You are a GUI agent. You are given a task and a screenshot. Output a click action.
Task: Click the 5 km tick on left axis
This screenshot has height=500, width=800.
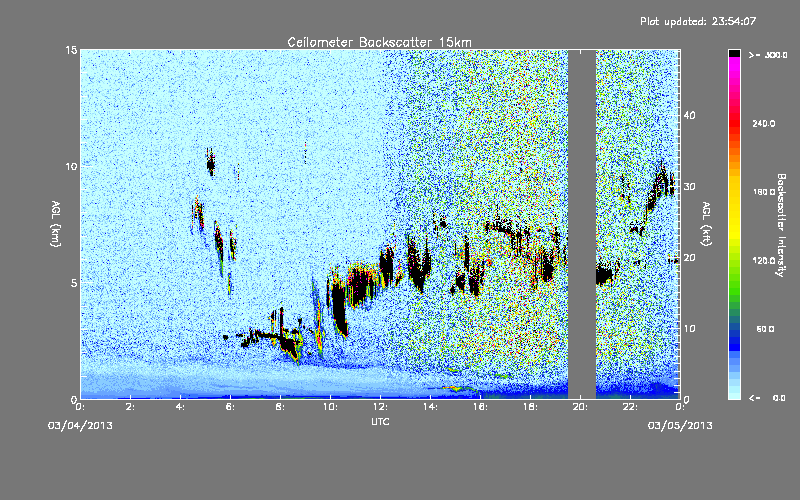[x=74, y=283]
